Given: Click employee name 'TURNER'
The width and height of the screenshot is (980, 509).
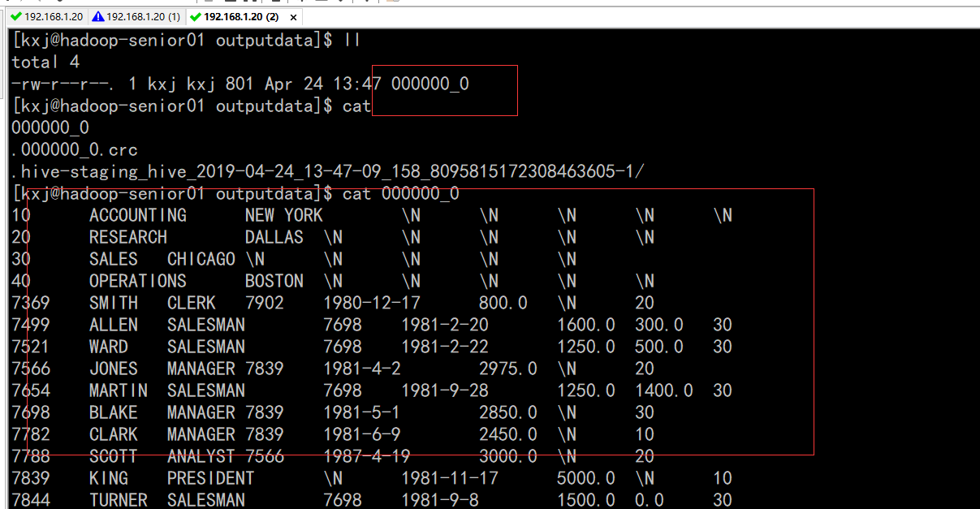Looking at the screenshot, I should (x=119, y=500).
